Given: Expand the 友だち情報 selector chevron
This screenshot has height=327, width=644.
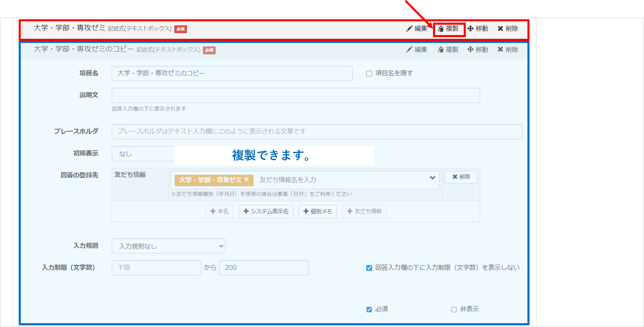Looking at the screenshot, I should (x=432, y=178).
